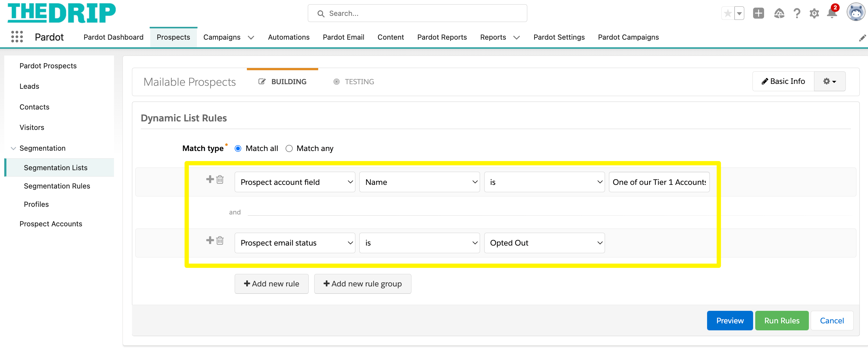Viewport: 868px width, 352px height.
Task: Open the user profile avatar
Action: [856, 13]
